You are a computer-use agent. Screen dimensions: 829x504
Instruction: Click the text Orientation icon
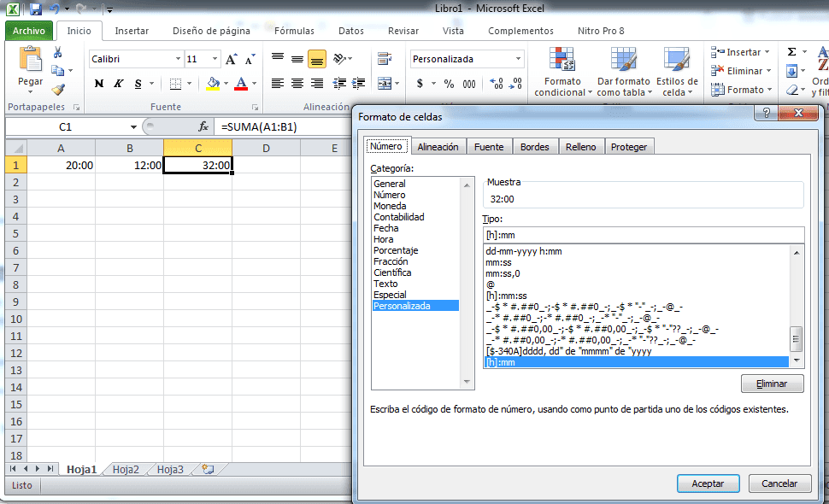pos(340,58)
